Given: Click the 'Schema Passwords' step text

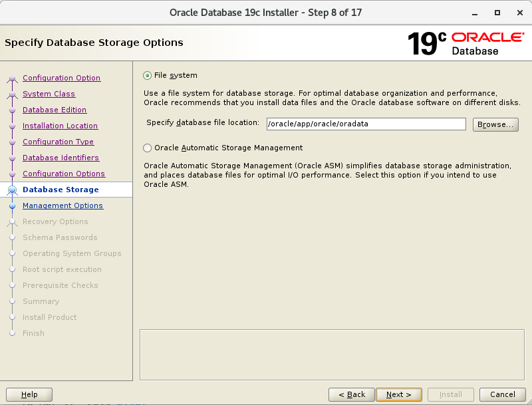Looking at the screenshot, I should [x=60, y=237].
